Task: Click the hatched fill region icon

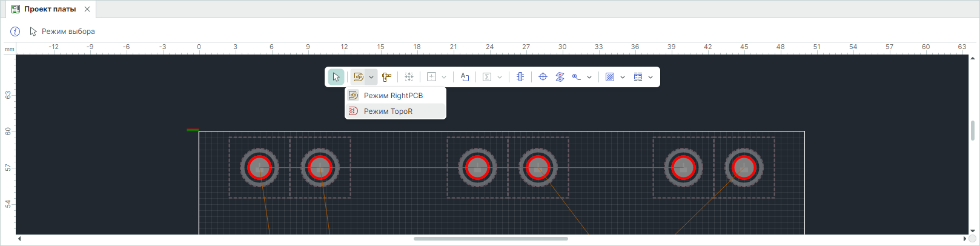Action: (610, 77)
